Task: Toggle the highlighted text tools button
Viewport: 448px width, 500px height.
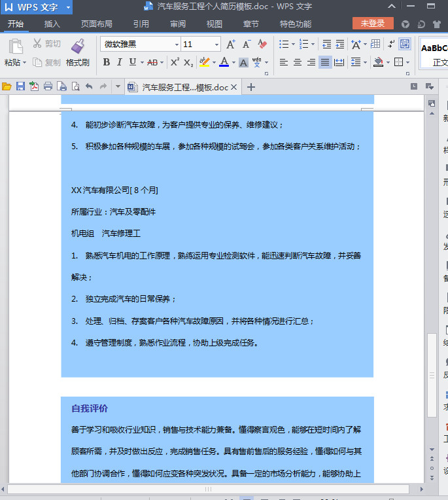Action: coord(405,44)
